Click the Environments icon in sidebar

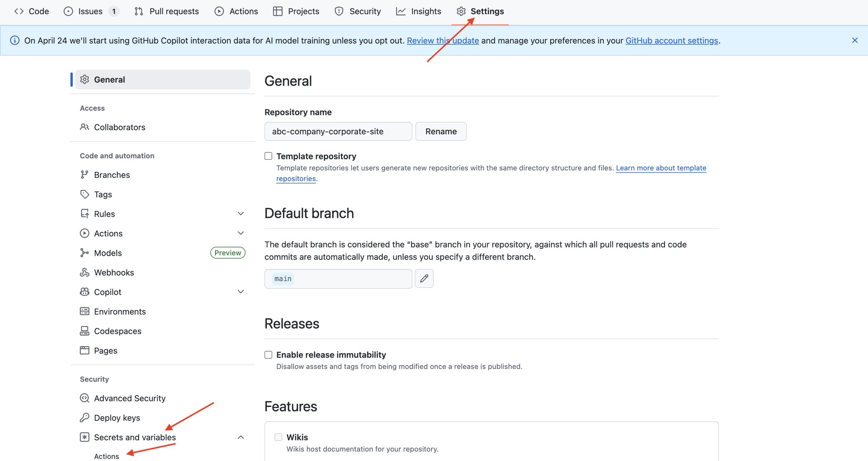(x=84, y=311)
